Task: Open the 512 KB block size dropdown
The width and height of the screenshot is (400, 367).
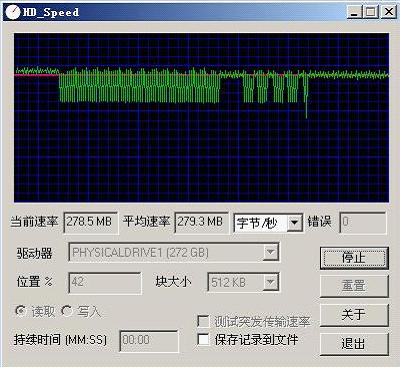Action: [270, 282]
